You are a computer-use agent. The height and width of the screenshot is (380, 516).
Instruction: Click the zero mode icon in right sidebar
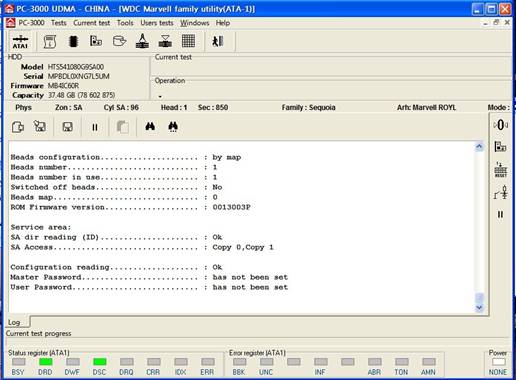tap(500, 125)
